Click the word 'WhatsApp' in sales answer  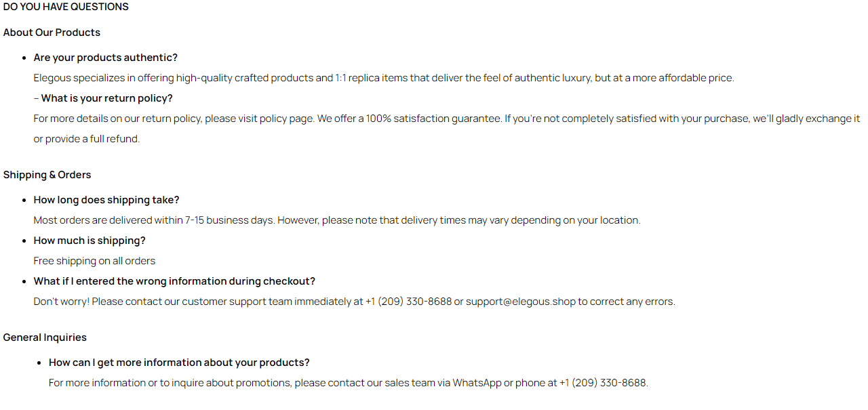pos(477,383)
